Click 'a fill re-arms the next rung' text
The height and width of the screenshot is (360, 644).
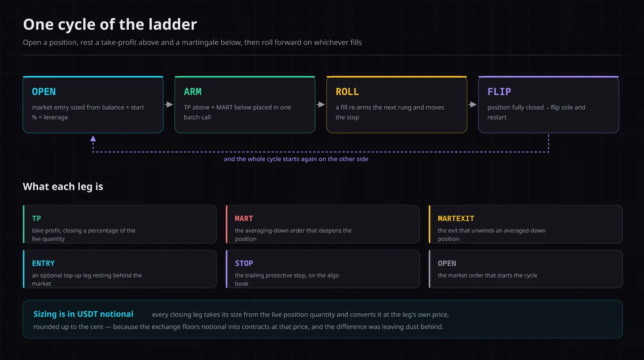(x=390, y=112)
